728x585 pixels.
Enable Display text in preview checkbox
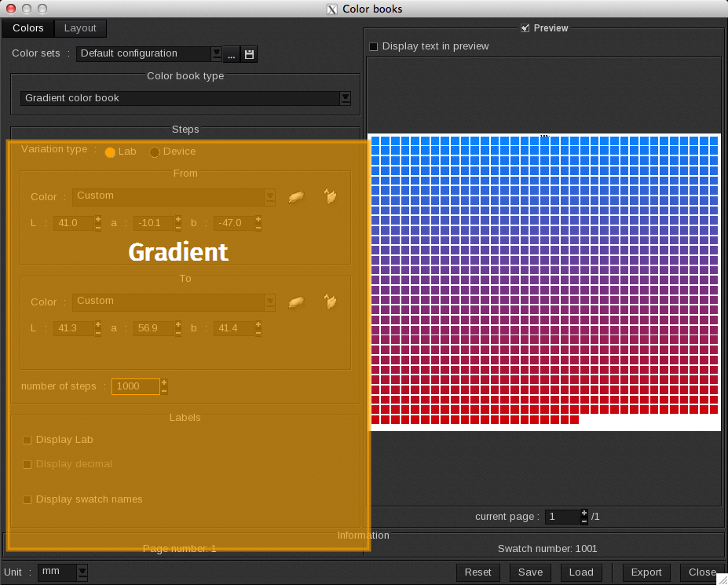point(374,46)
